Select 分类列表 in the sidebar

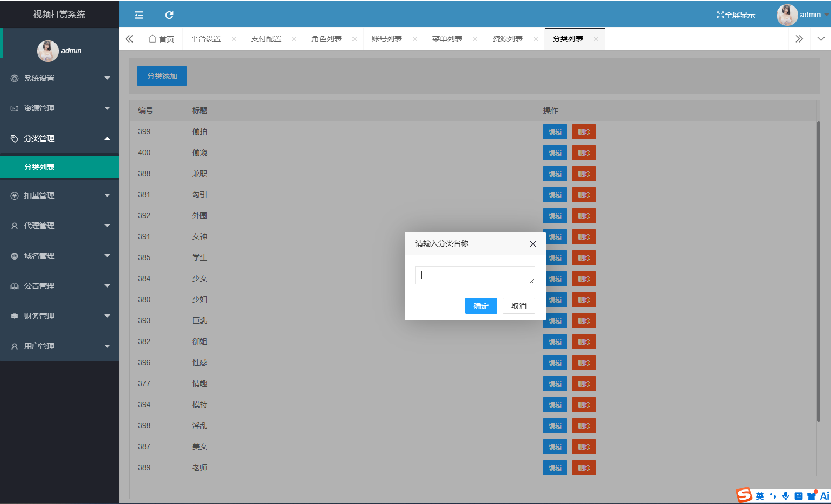[59, 167]
